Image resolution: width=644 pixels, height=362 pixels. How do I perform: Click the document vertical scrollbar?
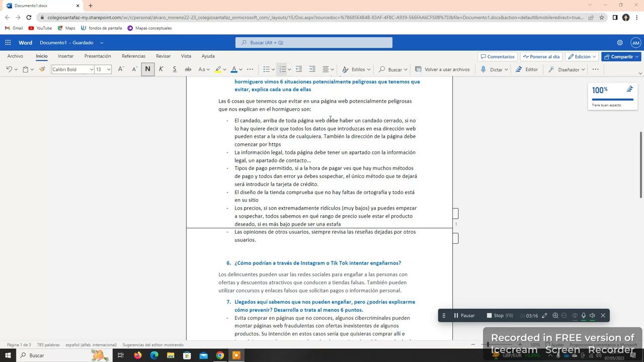coord(641,166)
